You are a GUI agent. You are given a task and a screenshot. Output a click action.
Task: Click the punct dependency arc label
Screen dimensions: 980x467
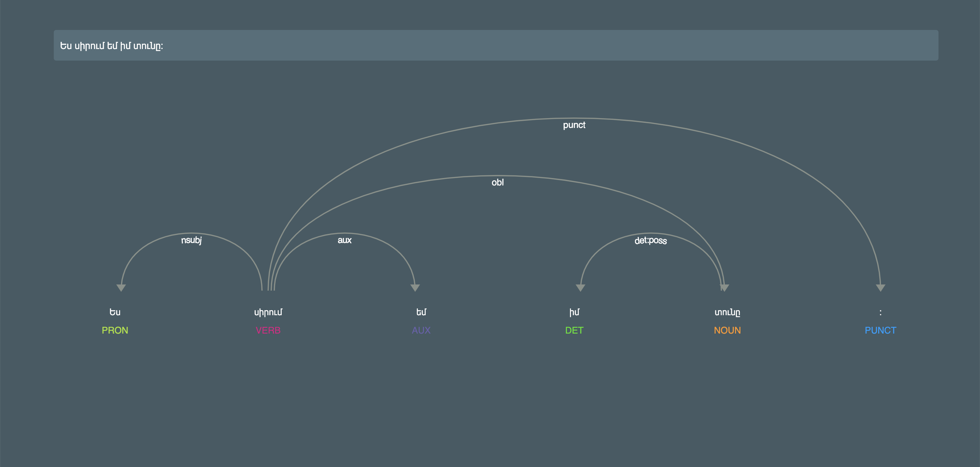574,125
